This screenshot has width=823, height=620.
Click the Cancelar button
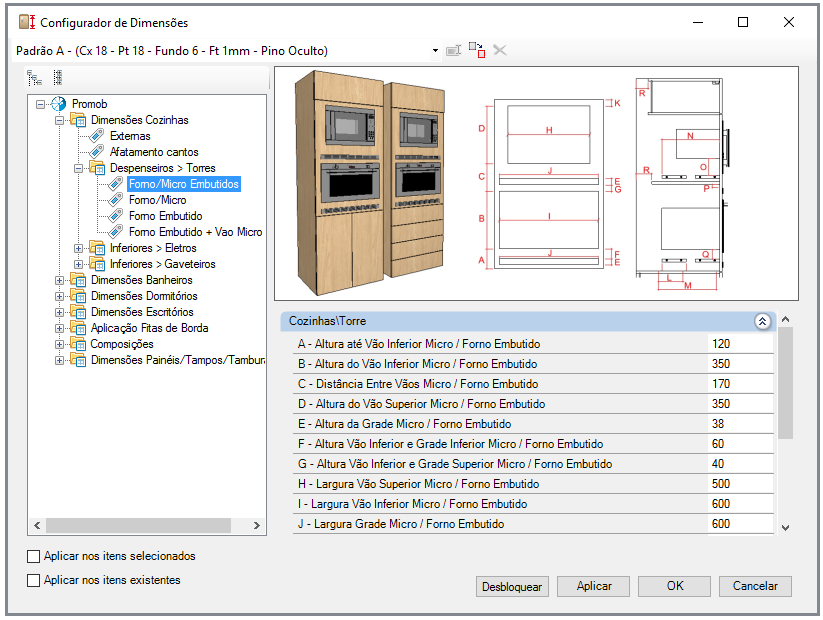point(755,586)
